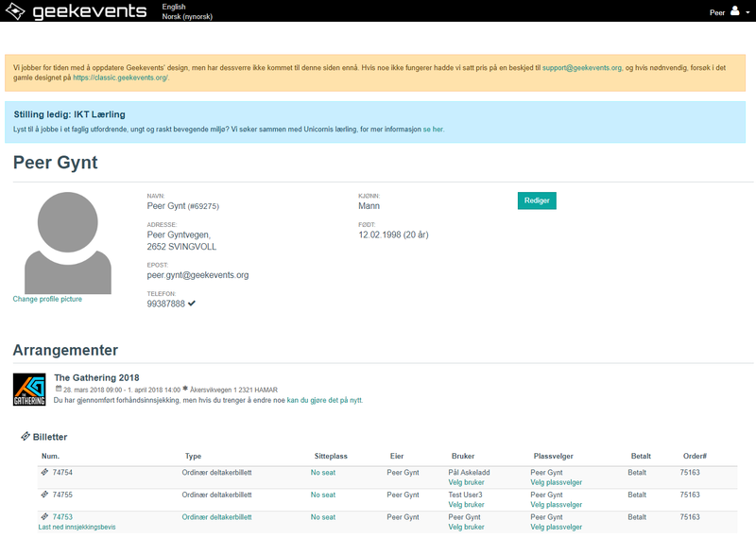Click the Peer Gynt page heading
The height and width of the screenshot is (556, 756).
(56, 163)
